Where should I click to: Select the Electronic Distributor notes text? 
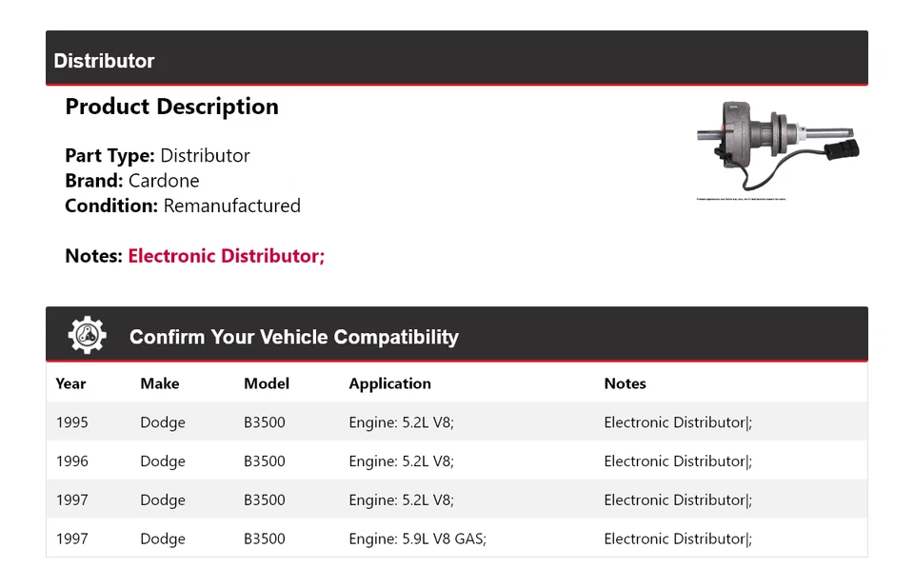click(x=227, y=256)
